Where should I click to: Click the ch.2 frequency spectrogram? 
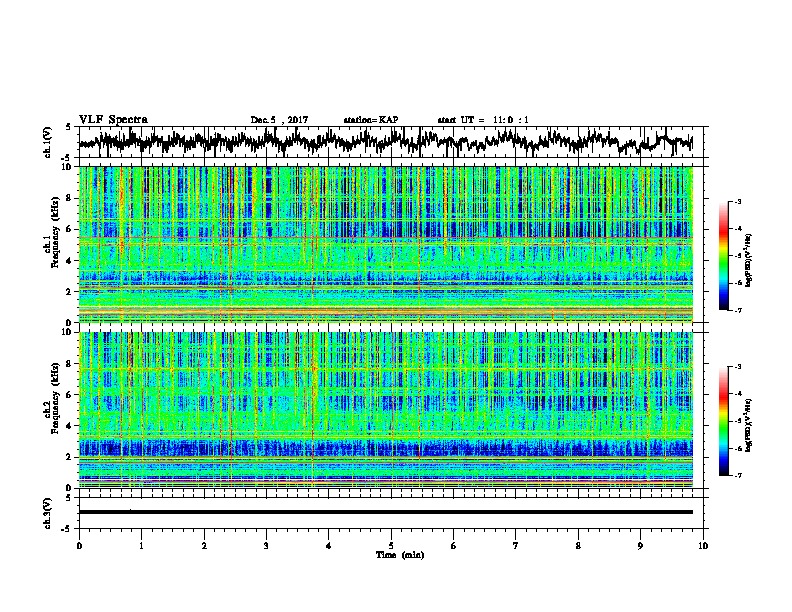click(x=386, y=410)
